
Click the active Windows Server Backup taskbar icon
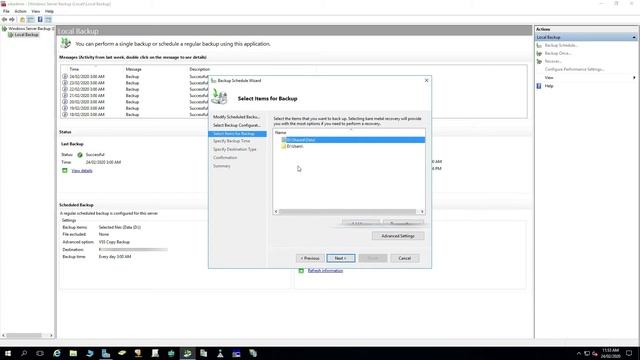187,353
